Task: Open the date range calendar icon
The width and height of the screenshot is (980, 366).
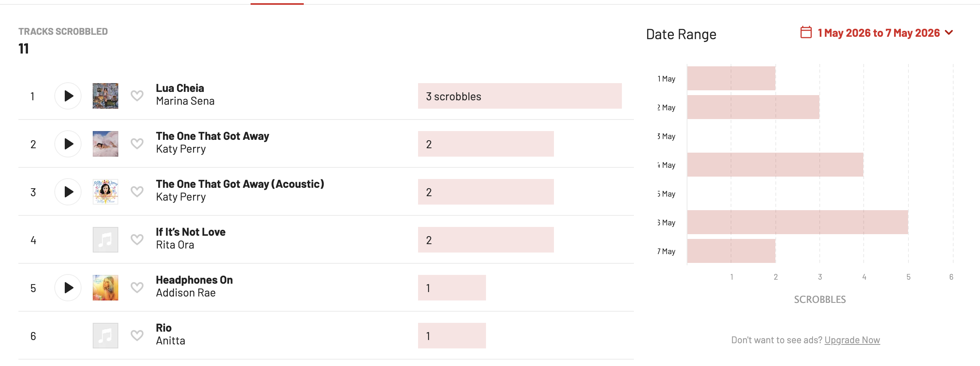Action: [x=806, y=32]
